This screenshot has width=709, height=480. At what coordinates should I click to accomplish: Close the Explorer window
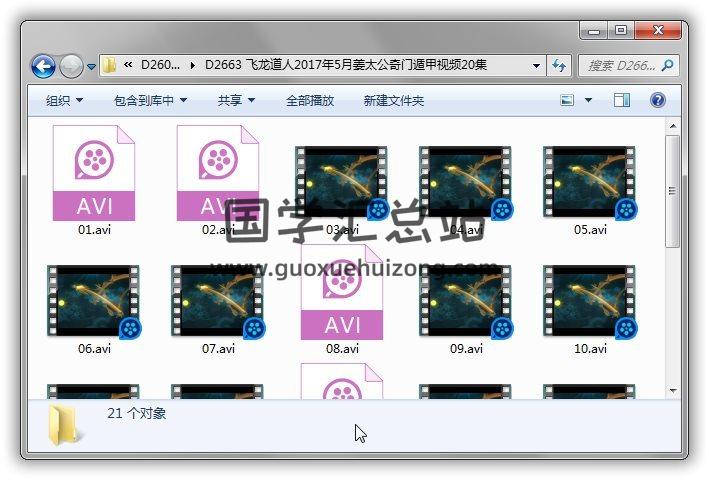[657, 30]
